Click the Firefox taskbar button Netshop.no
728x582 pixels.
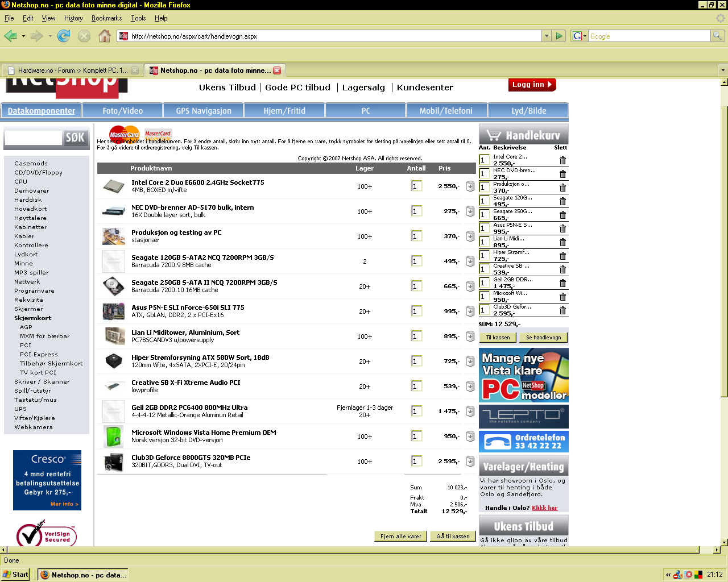point(82,575)
